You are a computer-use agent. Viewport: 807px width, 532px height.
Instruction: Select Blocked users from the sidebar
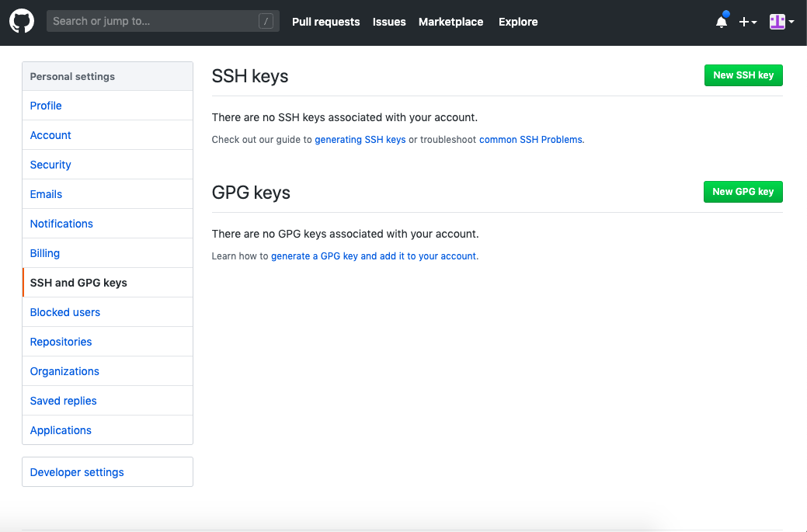coord(64,311)
